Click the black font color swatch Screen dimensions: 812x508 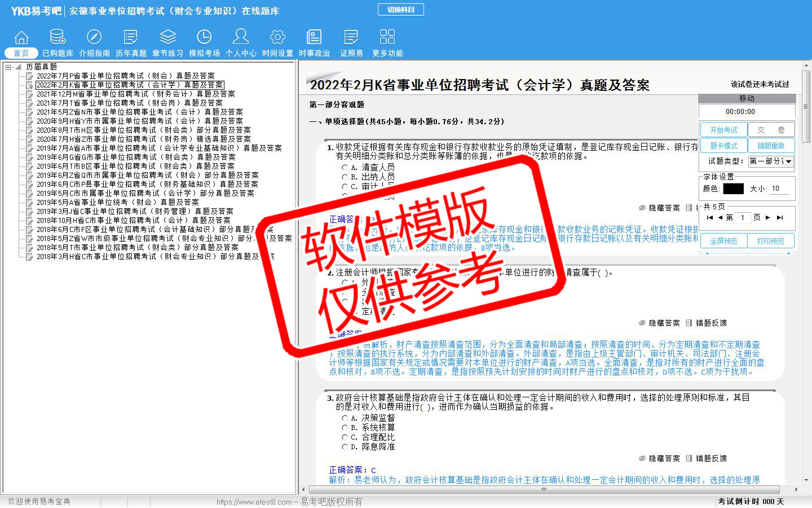(733, 189)
